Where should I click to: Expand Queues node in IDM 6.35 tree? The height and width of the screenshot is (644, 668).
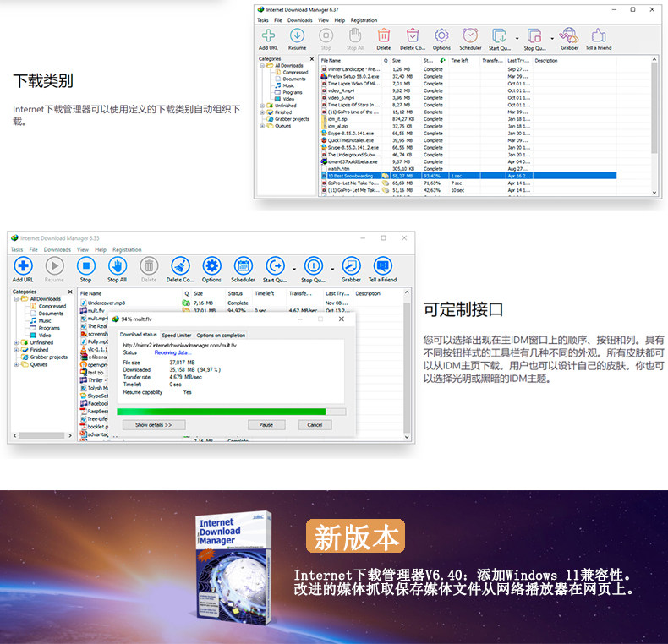(16, 364)
